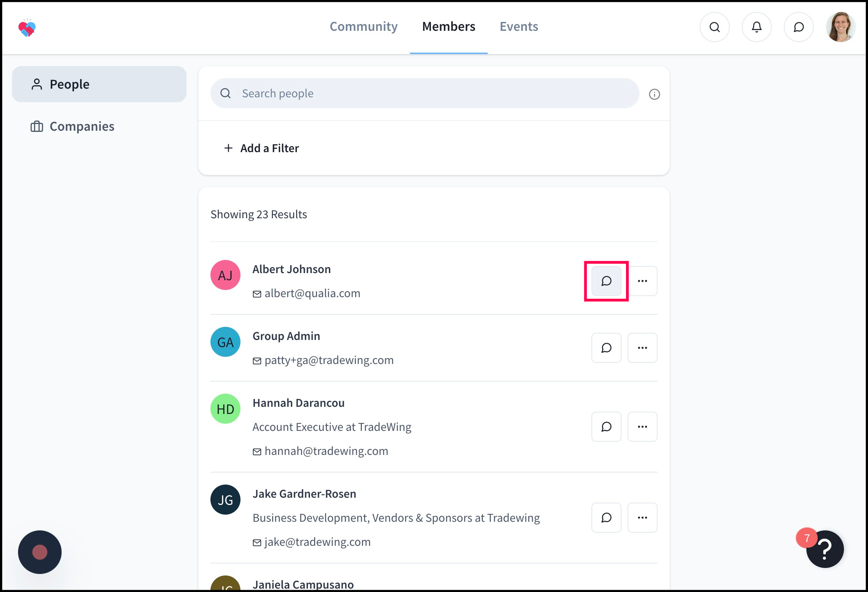Screen dimensions: 868x592
Task: Message Albert Johnson via chat icon
Action: pos(606,281)
